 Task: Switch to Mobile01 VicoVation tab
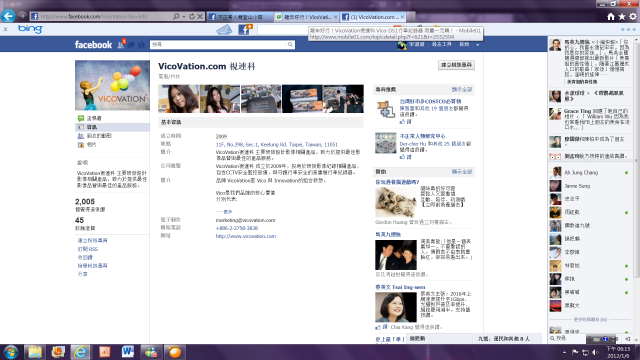304,17
